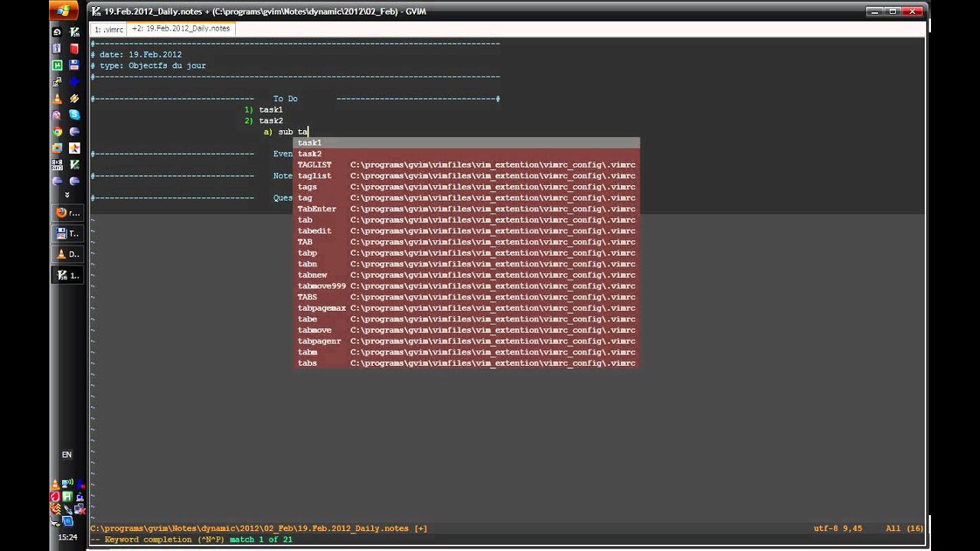The width and height of the screenshot is (980, 551).
Task: Click the 'To Do' section header text
Action: tap(285, 99)
